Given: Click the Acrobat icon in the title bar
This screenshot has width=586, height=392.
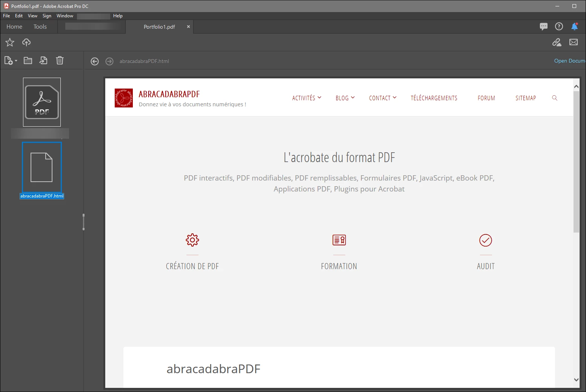Looking at the screenshot, I should point(6,6).
